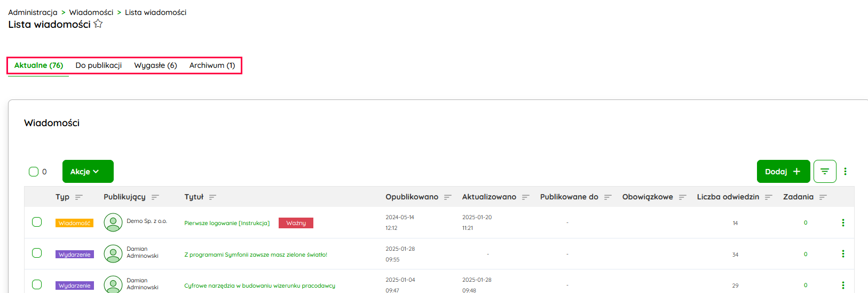Open the filter icon button beside Dodaj
The height and width of the screenshot is (293, 868).
pyautogui.click(x=824, y=172)
